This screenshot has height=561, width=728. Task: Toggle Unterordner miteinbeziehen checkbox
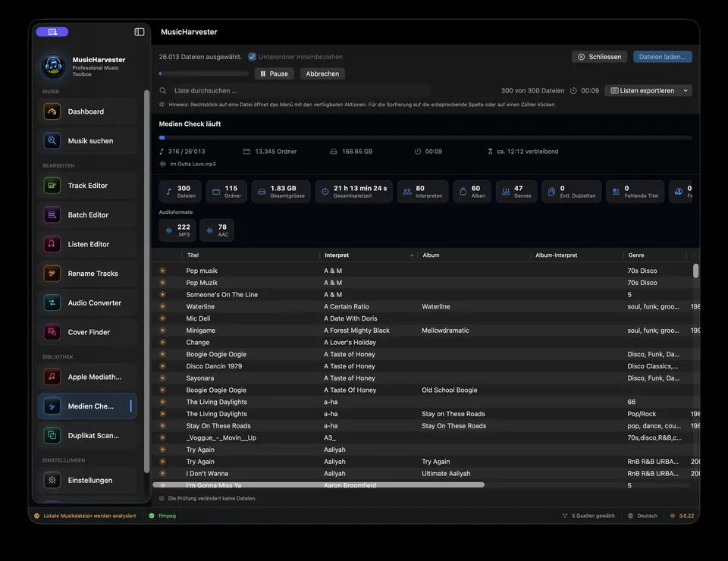point(252,57)
